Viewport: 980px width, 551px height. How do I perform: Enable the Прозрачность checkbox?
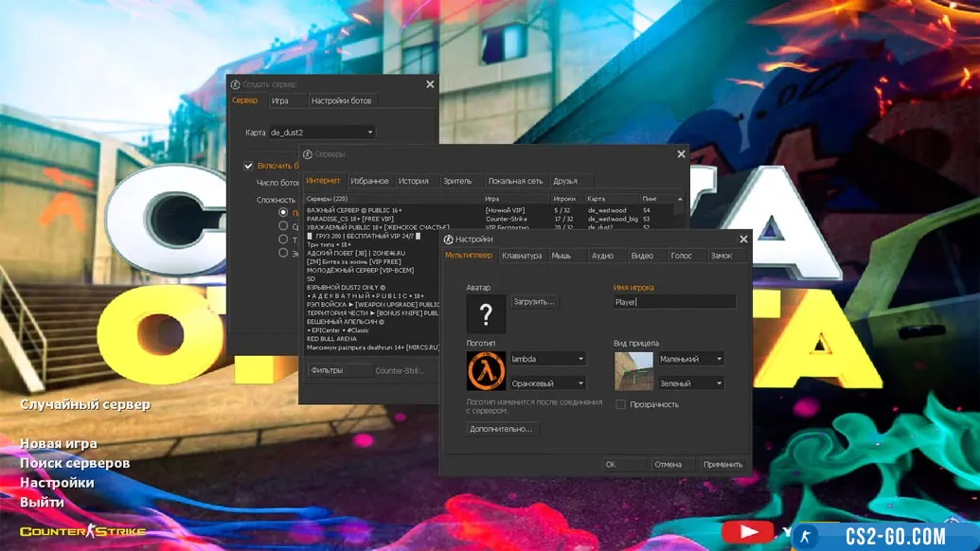621,404
